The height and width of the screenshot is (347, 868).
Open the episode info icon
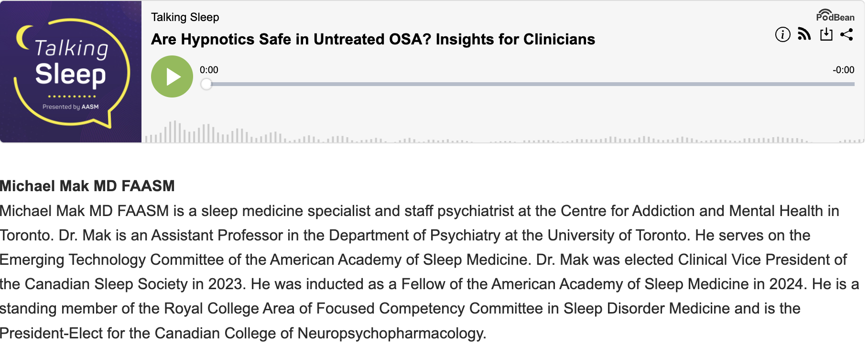(782, 34)
